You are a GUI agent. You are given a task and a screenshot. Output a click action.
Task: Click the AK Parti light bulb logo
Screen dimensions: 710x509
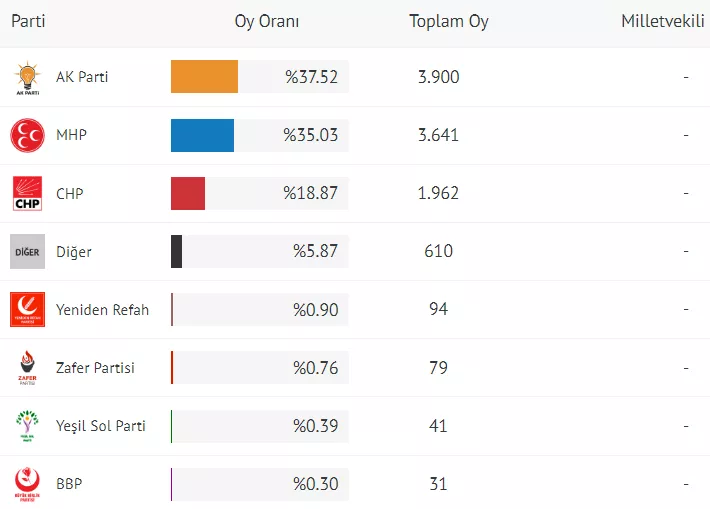(x=27, y=77)
